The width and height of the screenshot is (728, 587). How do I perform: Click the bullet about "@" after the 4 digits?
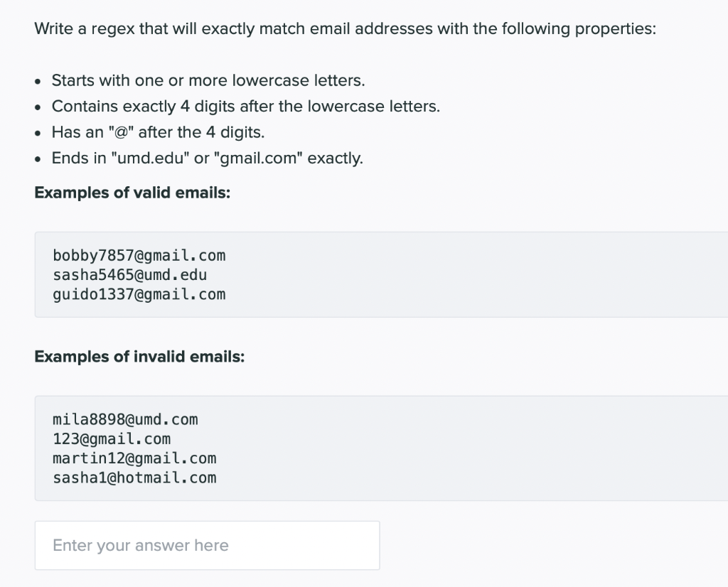[158, 132]
